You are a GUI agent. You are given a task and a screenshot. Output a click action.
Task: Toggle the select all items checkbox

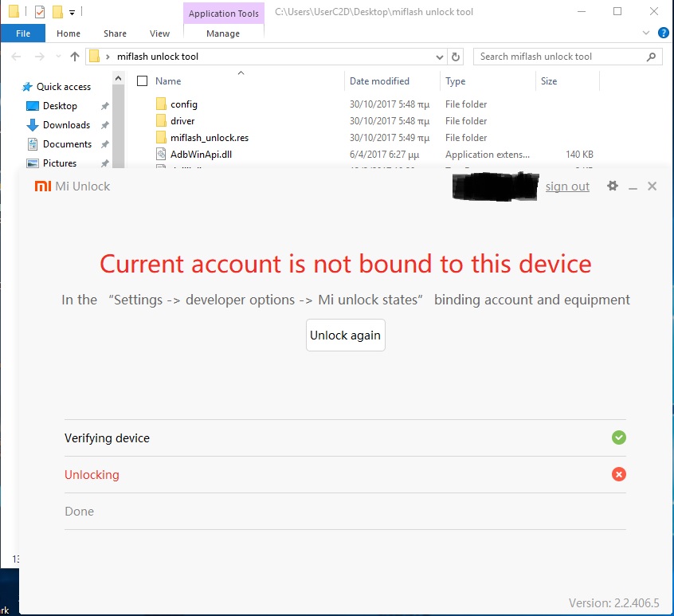pos(143,81)
